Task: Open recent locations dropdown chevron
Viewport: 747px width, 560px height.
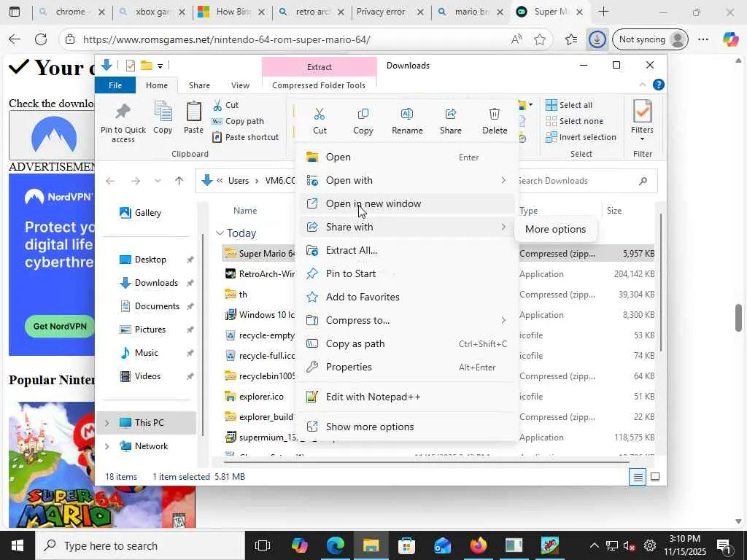Action: pos(158,181)
